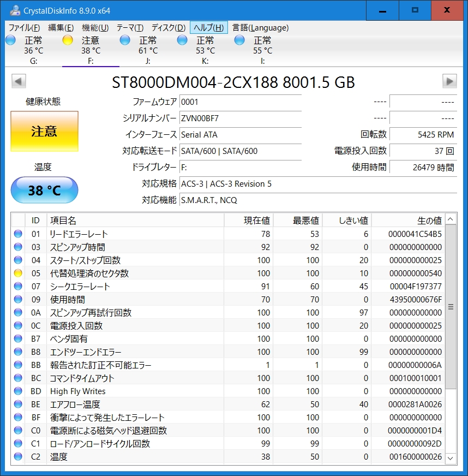Viewport: 468px width, 476px height.
Task: Select the 代替処理済のセクタ数 row name
Action: [x=89, y=273]
